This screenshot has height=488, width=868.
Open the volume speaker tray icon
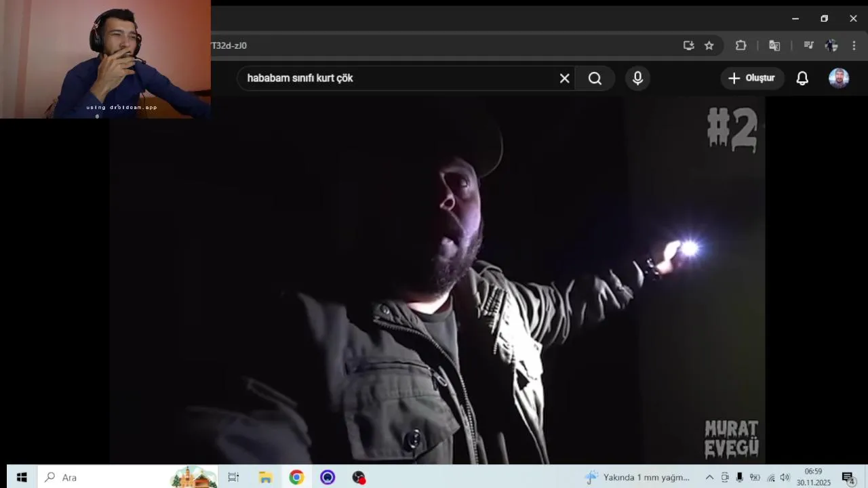tap(785, 477)
